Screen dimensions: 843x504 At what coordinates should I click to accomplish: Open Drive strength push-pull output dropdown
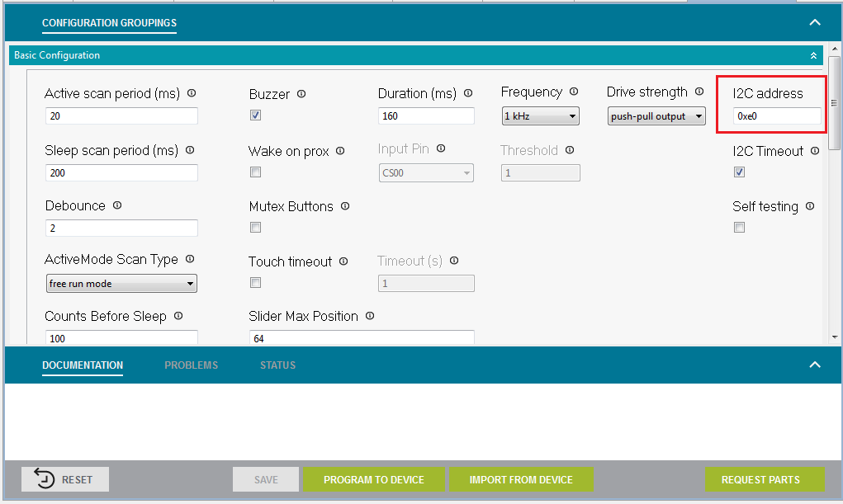(656, 116)
